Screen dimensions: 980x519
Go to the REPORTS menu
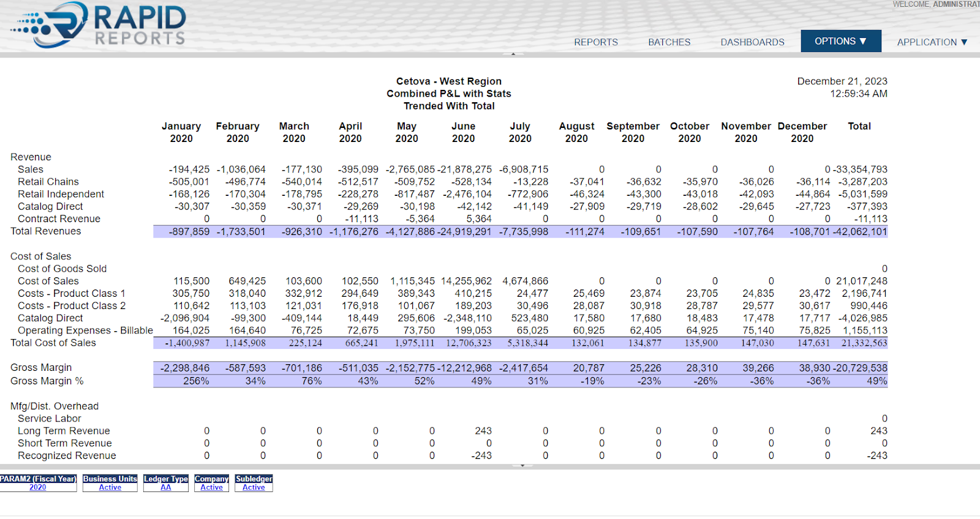coord(595,42)
